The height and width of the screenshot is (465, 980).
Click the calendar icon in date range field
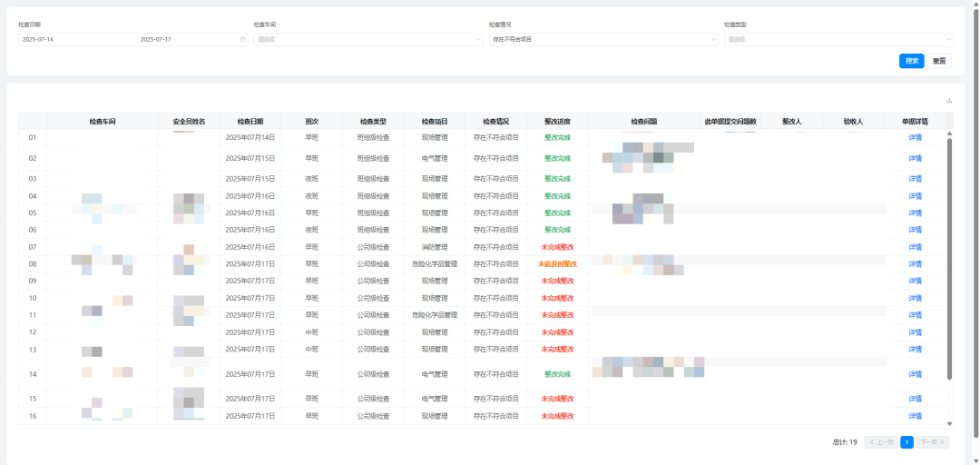(x=242, y=40)
